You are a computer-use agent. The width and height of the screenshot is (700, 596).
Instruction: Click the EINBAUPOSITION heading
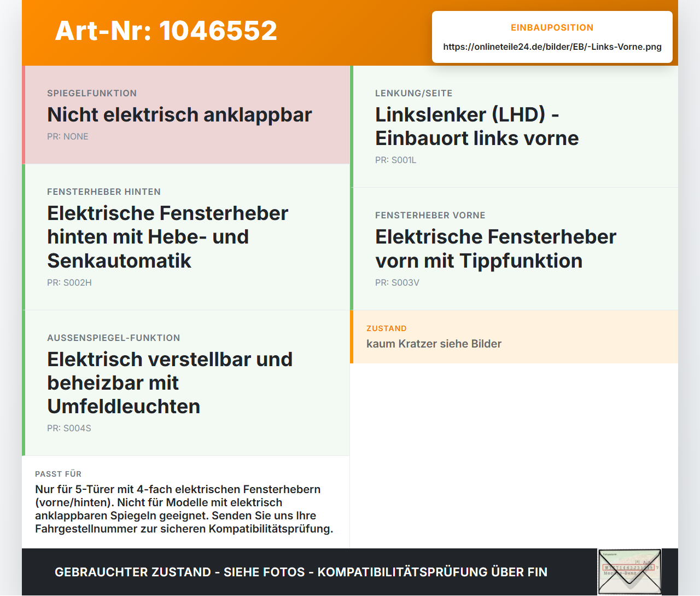(x=552, y=27)
